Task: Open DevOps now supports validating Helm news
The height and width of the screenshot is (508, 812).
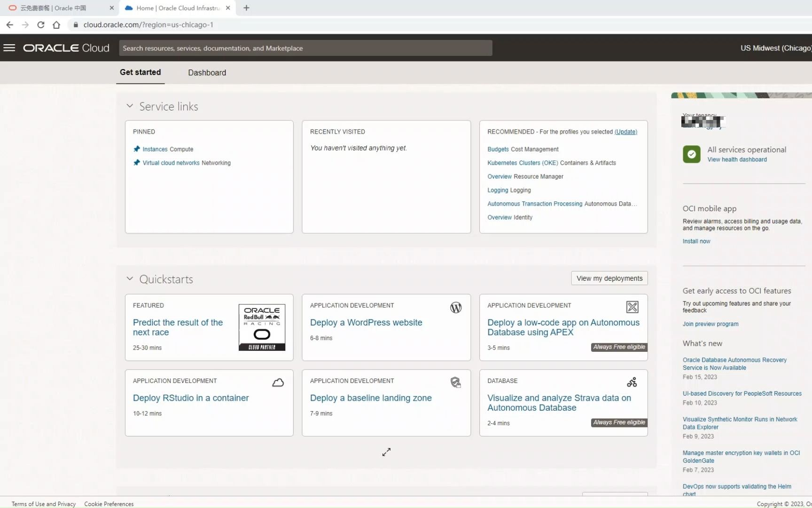Action: (737, 490)
